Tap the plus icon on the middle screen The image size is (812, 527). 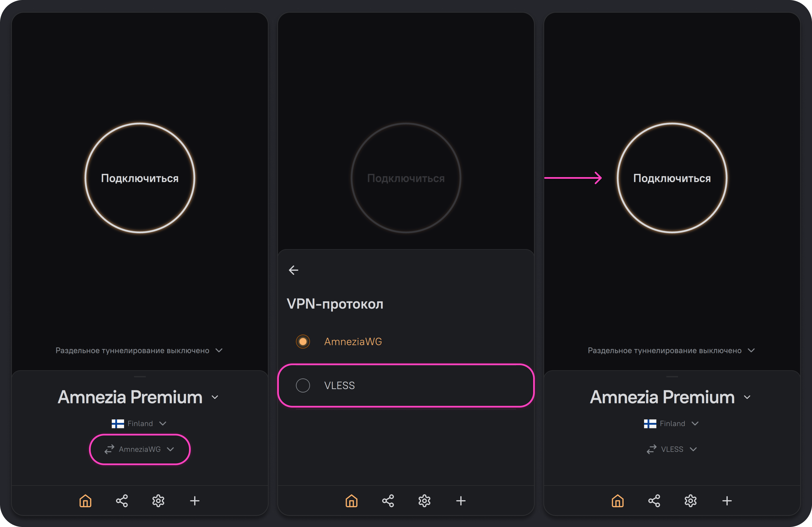(461, 501)
